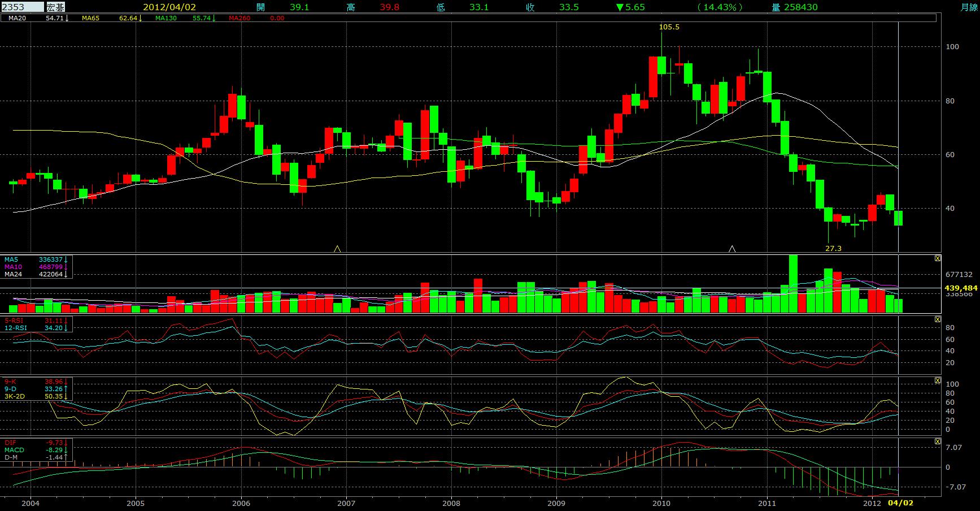Image resolution: width=980 pixels, height=511 pixels.
Task: Select the D-M legend entry
Action: coord(11,457)
